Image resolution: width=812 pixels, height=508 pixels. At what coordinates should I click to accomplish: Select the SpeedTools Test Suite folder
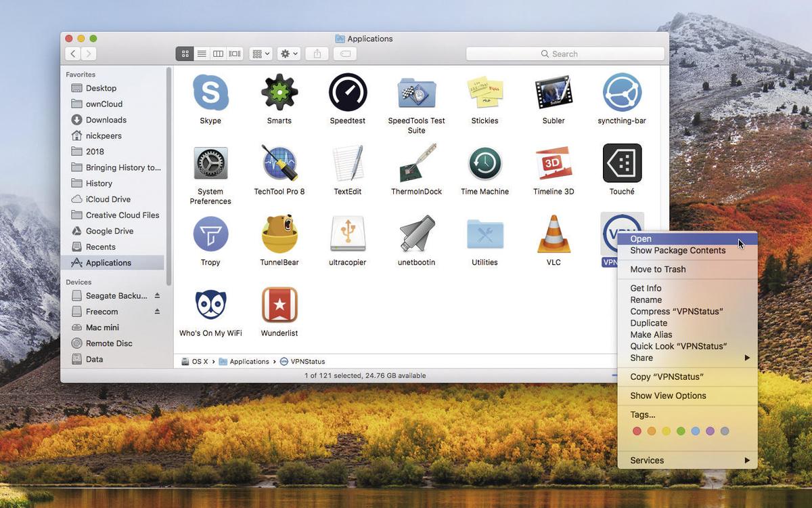417,92
